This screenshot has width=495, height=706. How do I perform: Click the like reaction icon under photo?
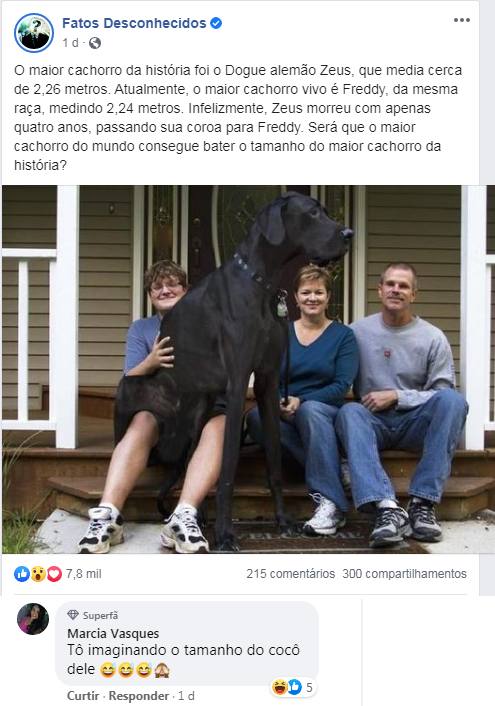click(x=22, y=574)
